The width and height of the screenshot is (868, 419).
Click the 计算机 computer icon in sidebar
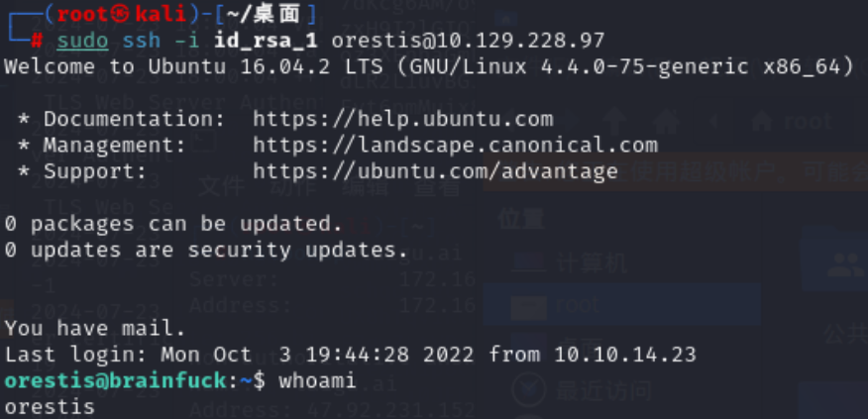pos(527,262)
